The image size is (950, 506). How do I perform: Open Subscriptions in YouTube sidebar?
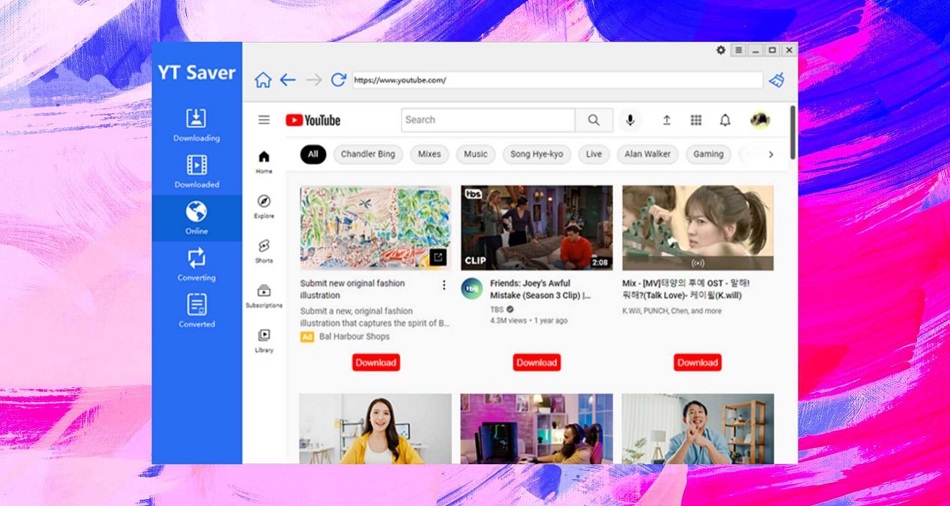point(264,296)
